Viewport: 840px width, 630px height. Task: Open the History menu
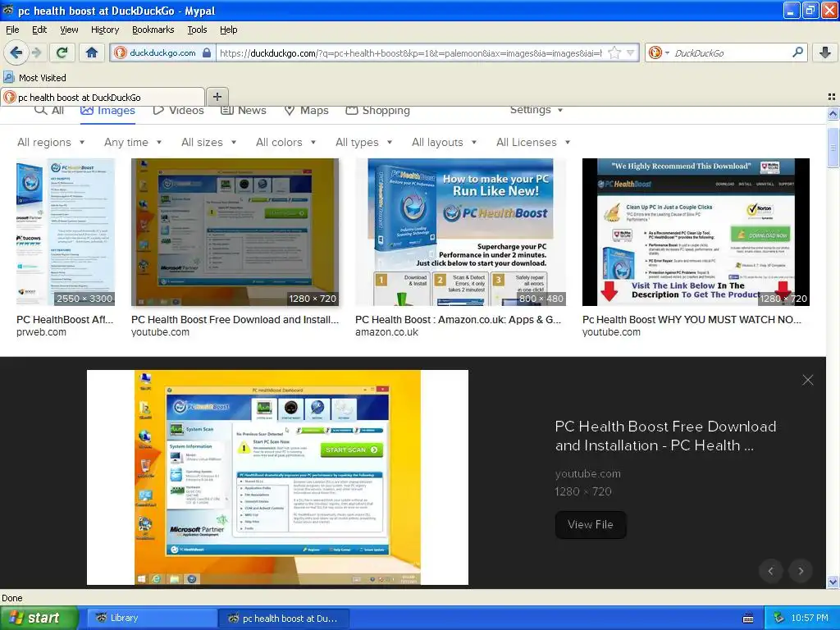104,30
